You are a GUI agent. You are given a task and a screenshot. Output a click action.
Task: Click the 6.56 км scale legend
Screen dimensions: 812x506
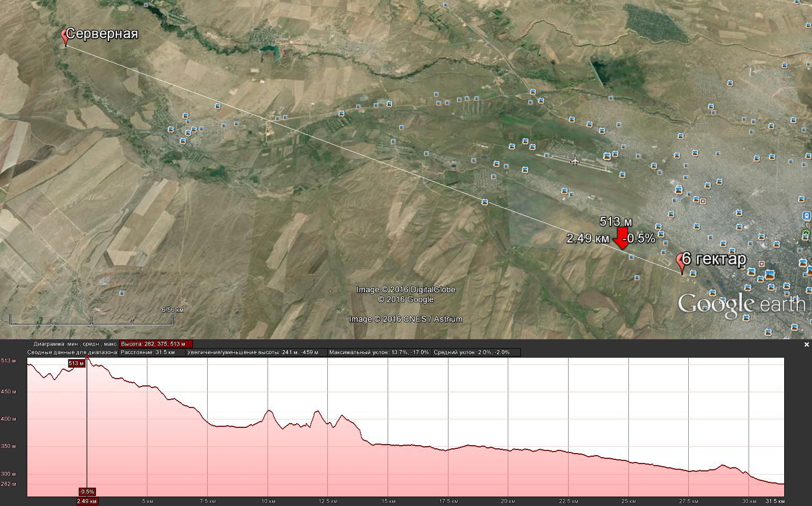pos(173,310)
